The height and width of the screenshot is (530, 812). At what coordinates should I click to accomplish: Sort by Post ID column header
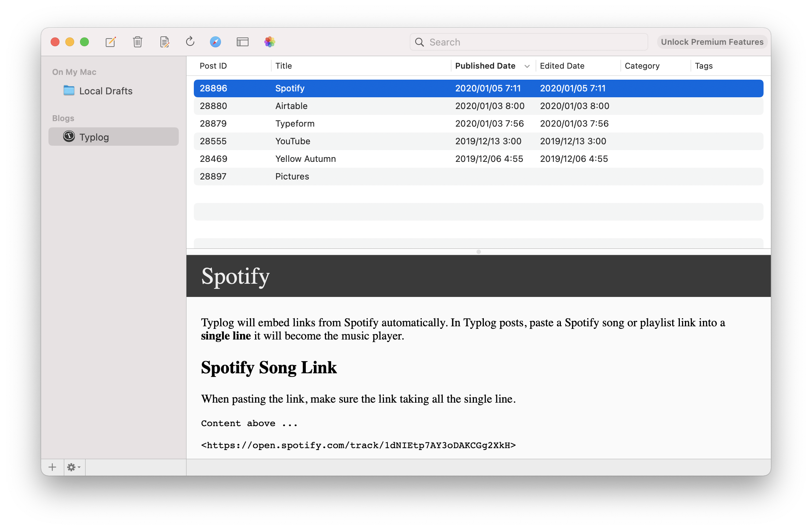pos(213,66)
